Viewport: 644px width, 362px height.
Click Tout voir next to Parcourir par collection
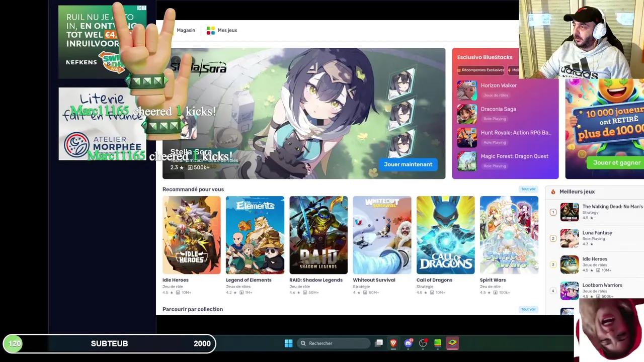tap(528, 309)
